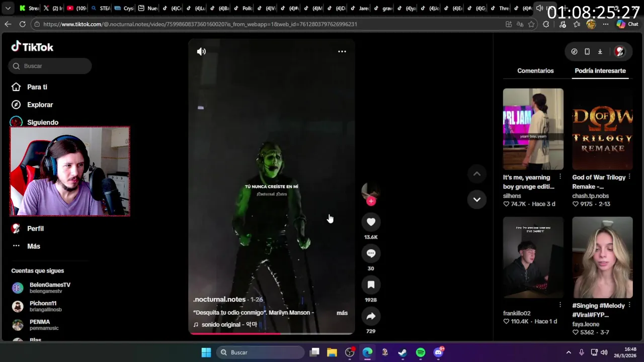The width and height of the screenshot is (644, 362).
Task: Click the taskbar Buscar search box
Action: pyautogui.click(x=260, y=352)
